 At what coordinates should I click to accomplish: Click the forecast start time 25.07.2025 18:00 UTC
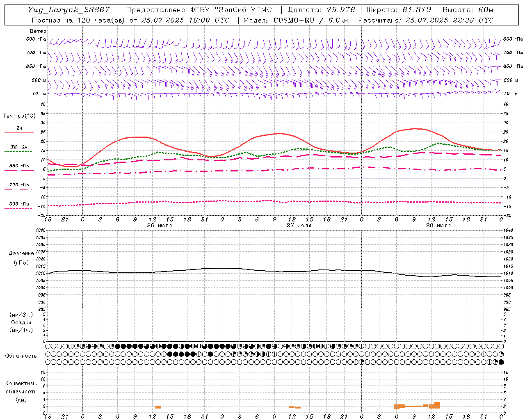pyautogui.click(x=185, y=20)
